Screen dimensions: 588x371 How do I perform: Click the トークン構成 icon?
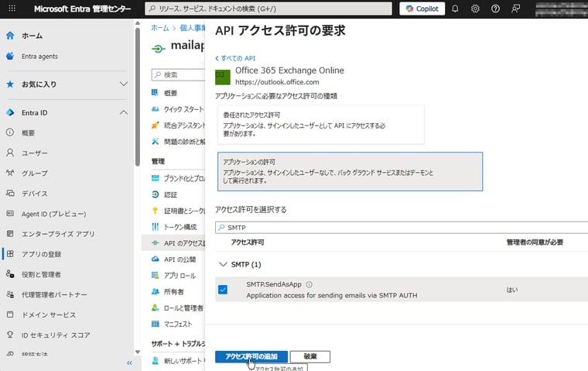coord(155,227)
